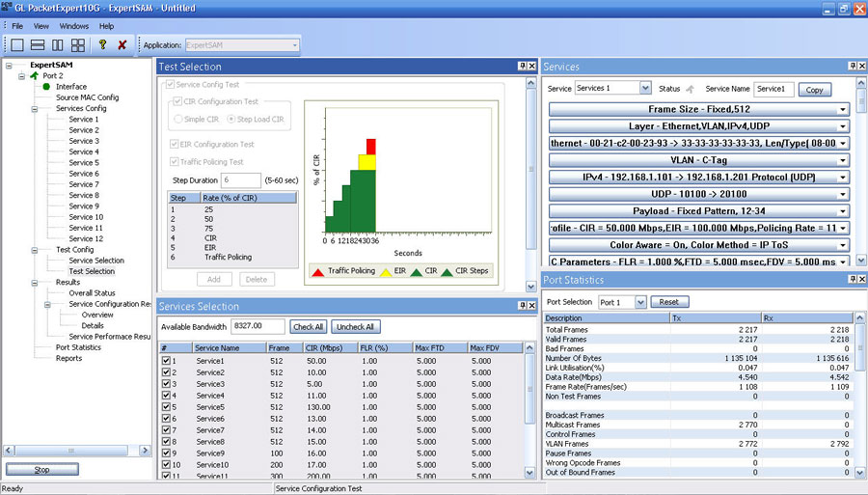
Task: Open the Help menu
Action: [106, 26]
